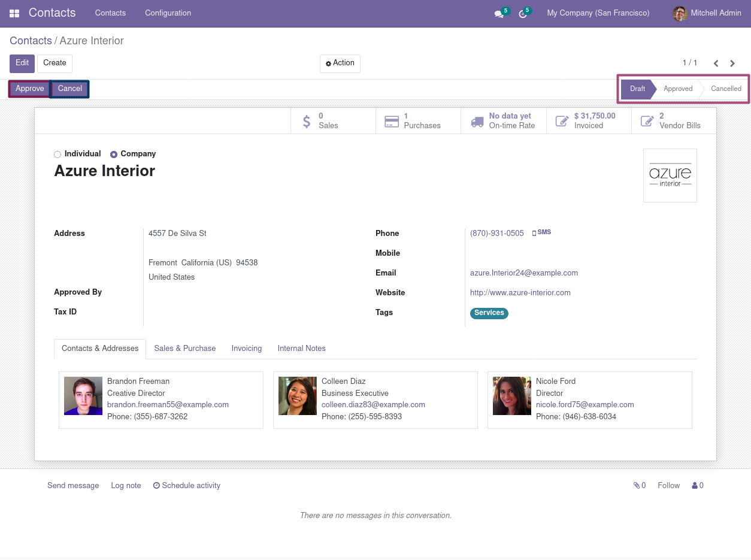Viewport: 751px width, 560px height.
Task: Click phone number (870)-931-0505
Action: pos(497,234)
